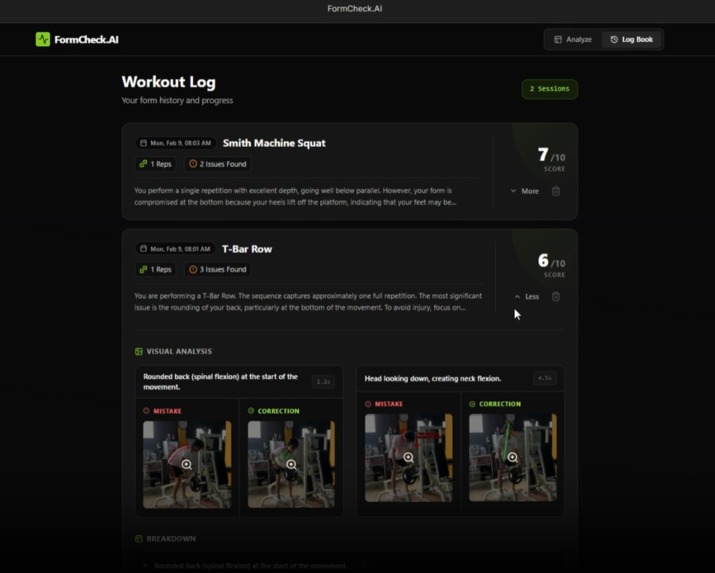Click 1 Reps badge on T-Bar Row
This screenshot has width=715, height=573.
[x=155, y=269]
